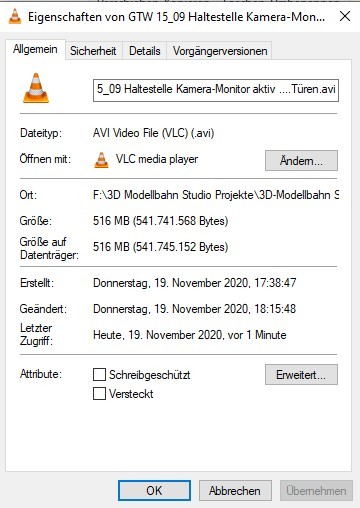Click the dialog title bar text
Screen dimensions: 360x508
pyautogui.click(x=176, y=17)
